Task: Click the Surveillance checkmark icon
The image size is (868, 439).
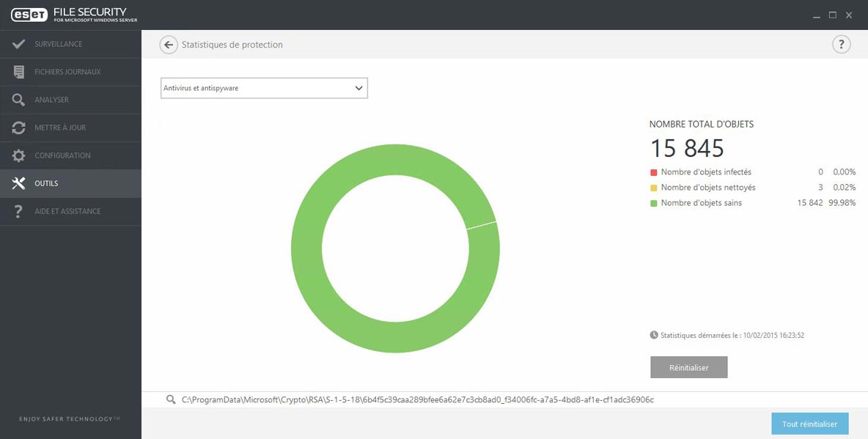Action: point(19,44)
